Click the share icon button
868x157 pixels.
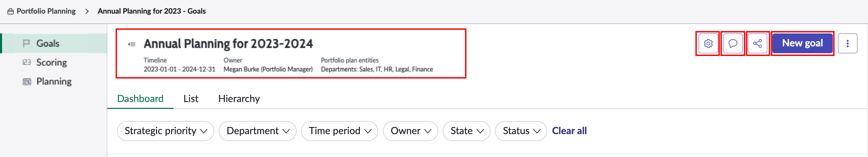pos(757,43)
